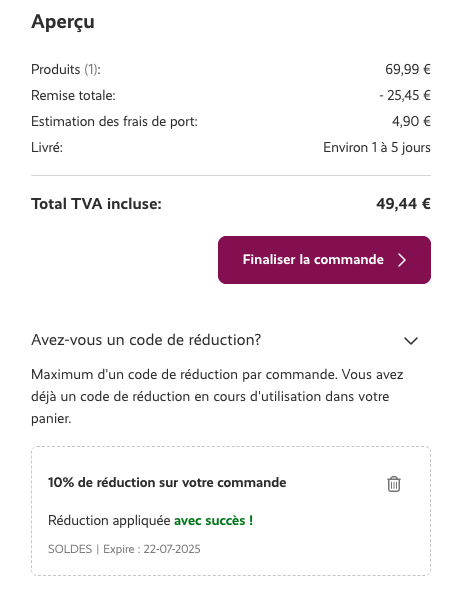This screenshot has width=474, height=589.
Task: Select the 'SOLDES | Expire : 22-07-2025' line
Action: pyautogui.click(x=124, y=549)
